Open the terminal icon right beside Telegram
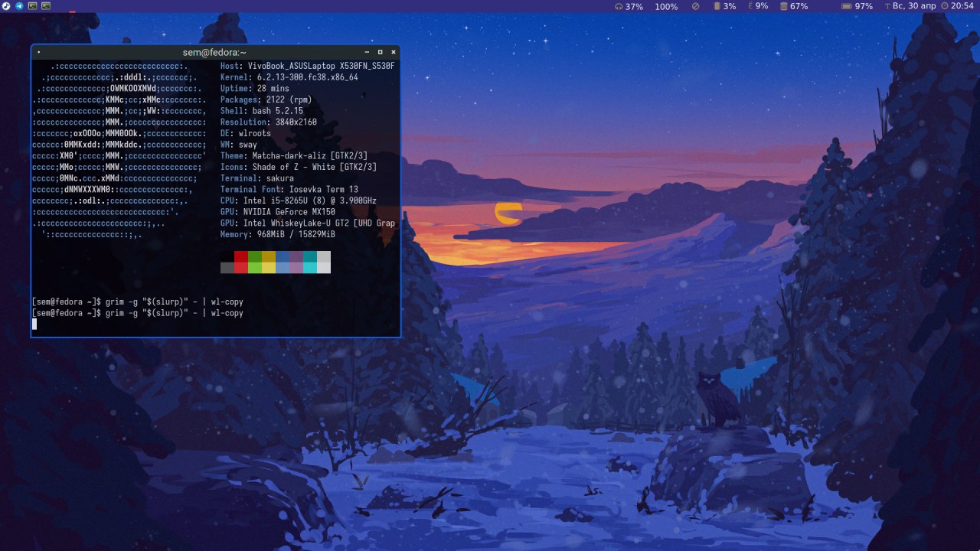The image size is (980, 551). pos(32,5)
